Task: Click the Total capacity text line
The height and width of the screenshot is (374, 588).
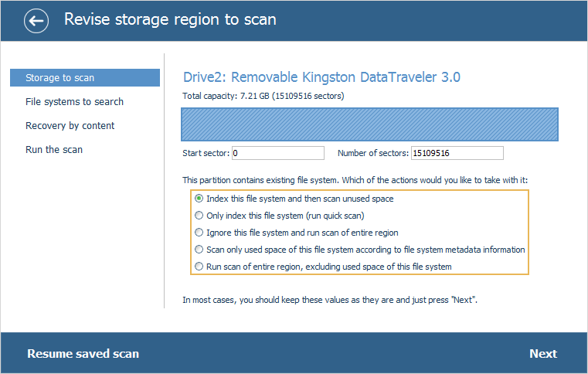Action: (x=263, y=97)
